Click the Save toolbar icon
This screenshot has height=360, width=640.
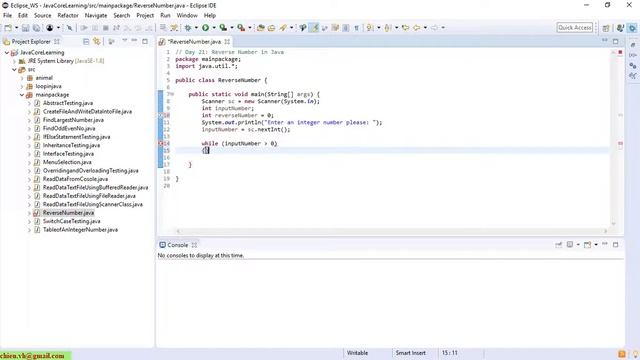click(x=25, y=28)
